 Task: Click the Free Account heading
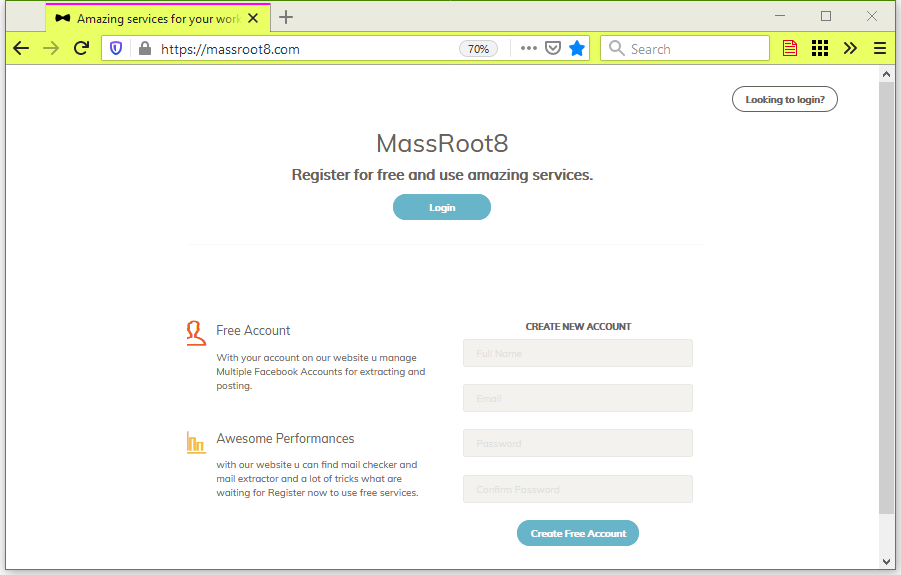click(253, 331)
